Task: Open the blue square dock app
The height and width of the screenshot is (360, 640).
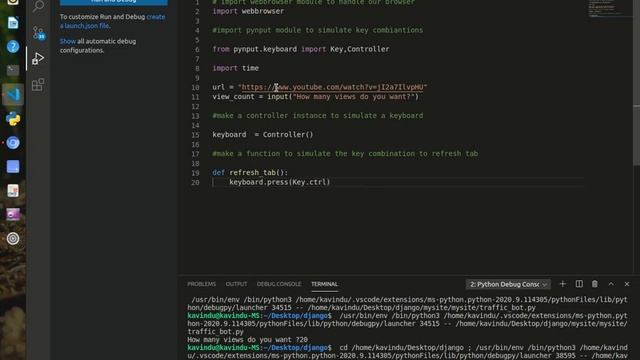Action: [x=13, y=167]
